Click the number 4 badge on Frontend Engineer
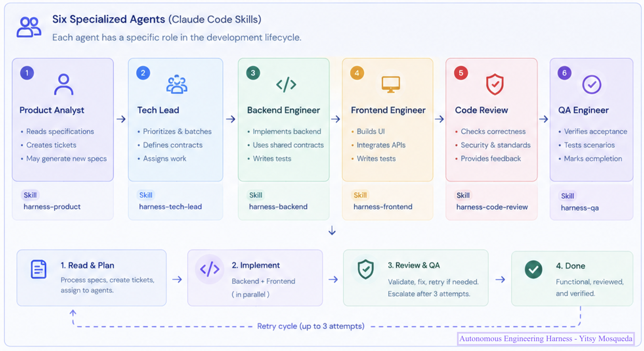 [357, 73]
